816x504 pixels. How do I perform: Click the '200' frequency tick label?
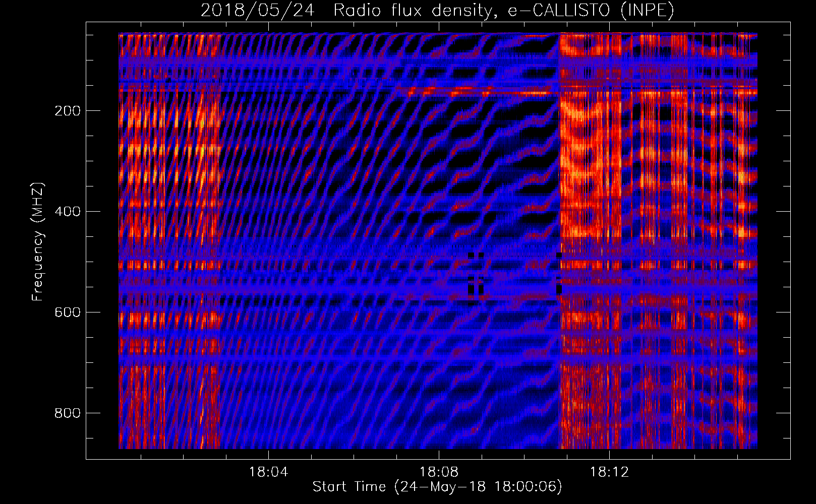[x=68, y=111]
